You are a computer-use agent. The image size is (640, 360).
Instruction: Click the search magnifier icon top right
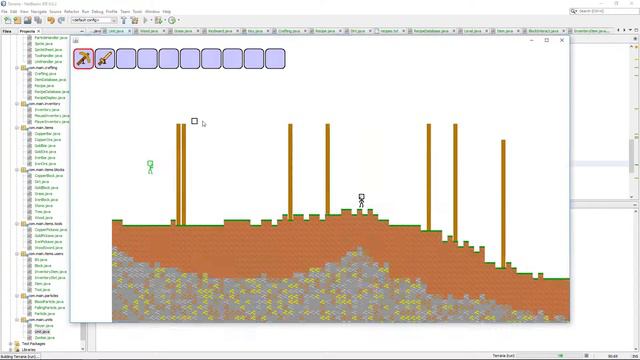coord(573,11)
